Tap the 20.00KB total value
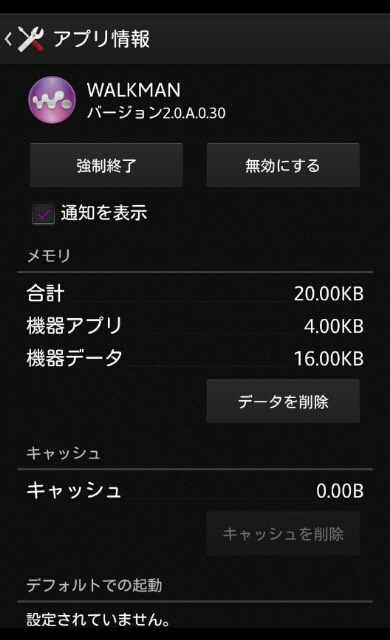Image resolution: width=390 pixels, height=640 pixels. pos(329,293)
